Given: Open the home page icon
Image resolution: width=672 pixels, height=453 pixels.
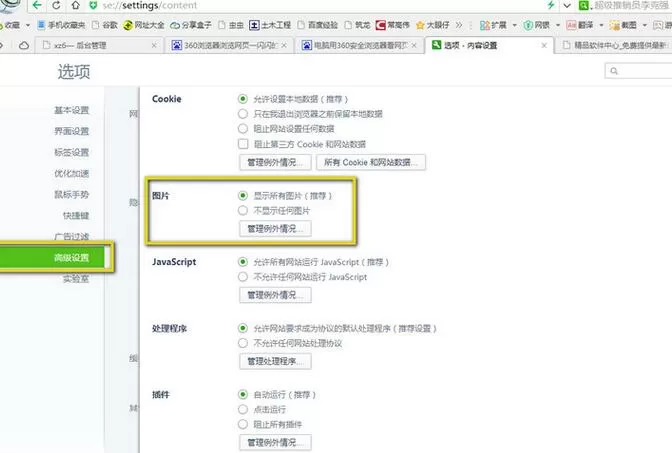Looking at the screenshot, I should point(75,6).
